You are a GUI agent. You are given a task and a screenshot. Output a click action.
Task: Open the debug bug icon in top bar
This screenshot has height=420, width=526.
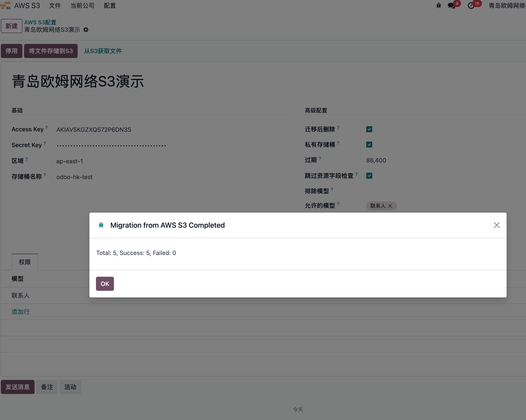438,5
